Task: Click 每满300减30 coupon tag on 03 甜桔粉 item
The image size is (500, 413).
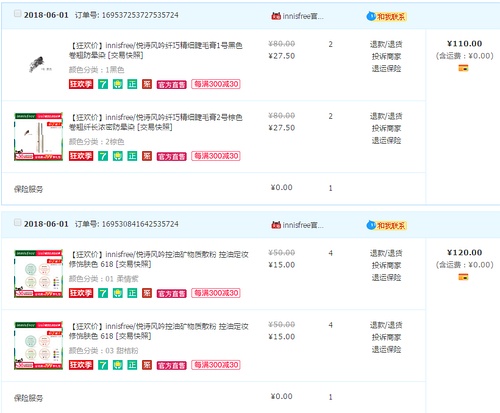Action: (x=216, y=365)
